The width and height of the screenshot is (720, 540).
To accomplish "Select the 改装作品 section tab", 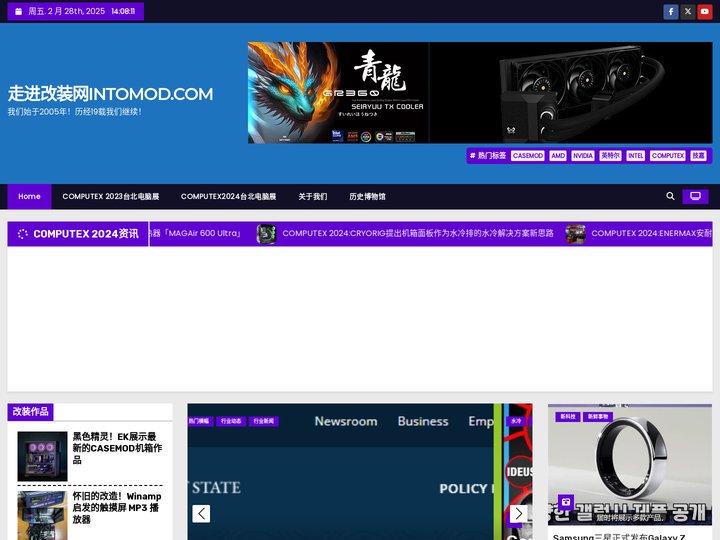I will coord(30,411).
